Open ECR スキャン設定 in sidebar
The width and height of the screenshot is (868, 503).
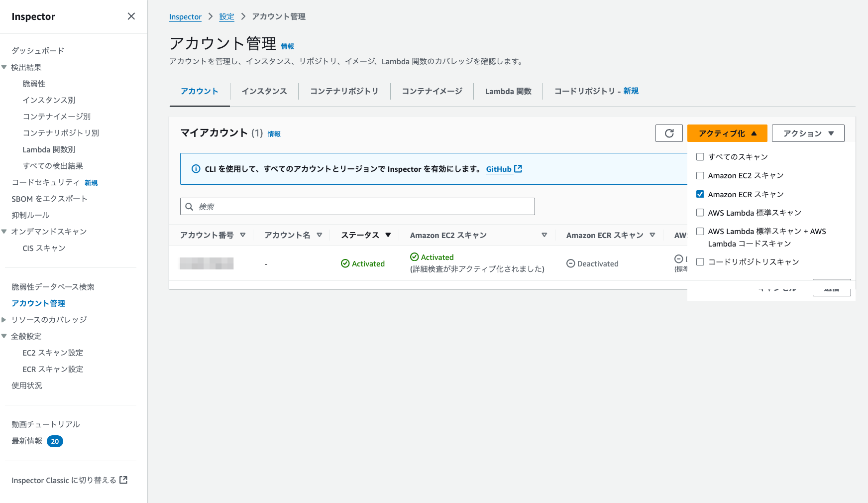click(x=53, y=369)
